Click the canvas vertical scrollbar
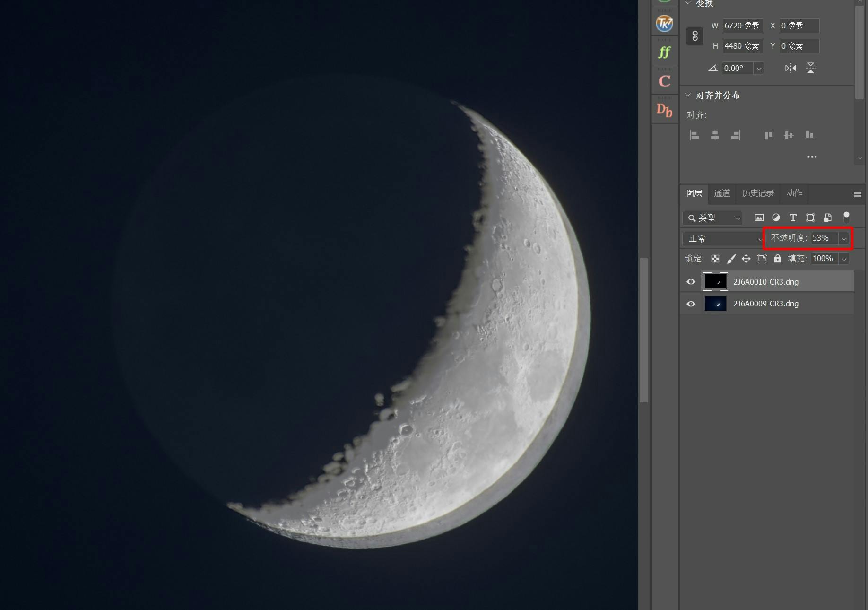868x610 pixels. pyautogui.click(x=643, y=330)
